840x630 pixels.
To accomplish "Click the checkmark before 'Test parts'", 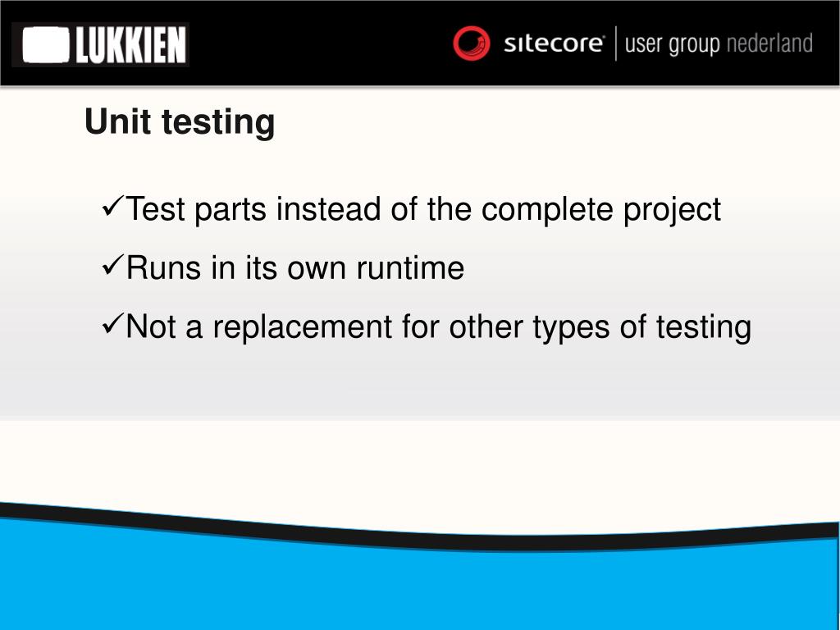I will tap(112, 206).
